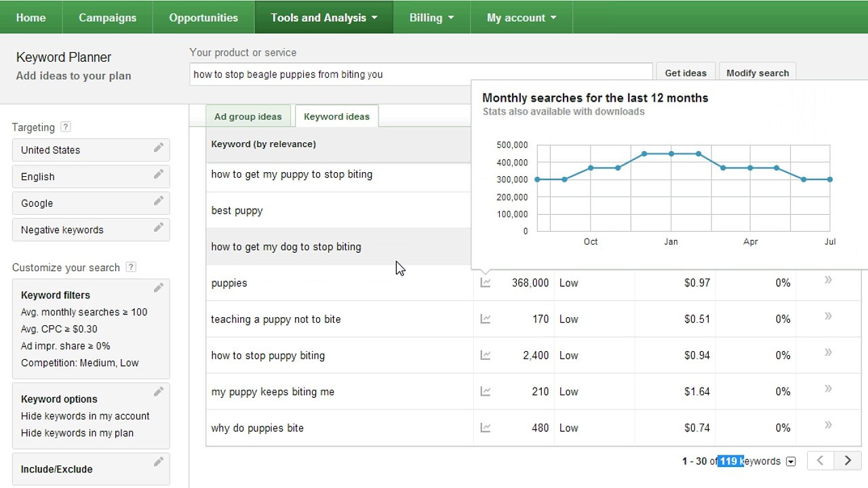The height and width of the screenshot is (488, 868).
Task: Click keyword 'teaching a puppy not to bite'
Action: click(276, 319)
